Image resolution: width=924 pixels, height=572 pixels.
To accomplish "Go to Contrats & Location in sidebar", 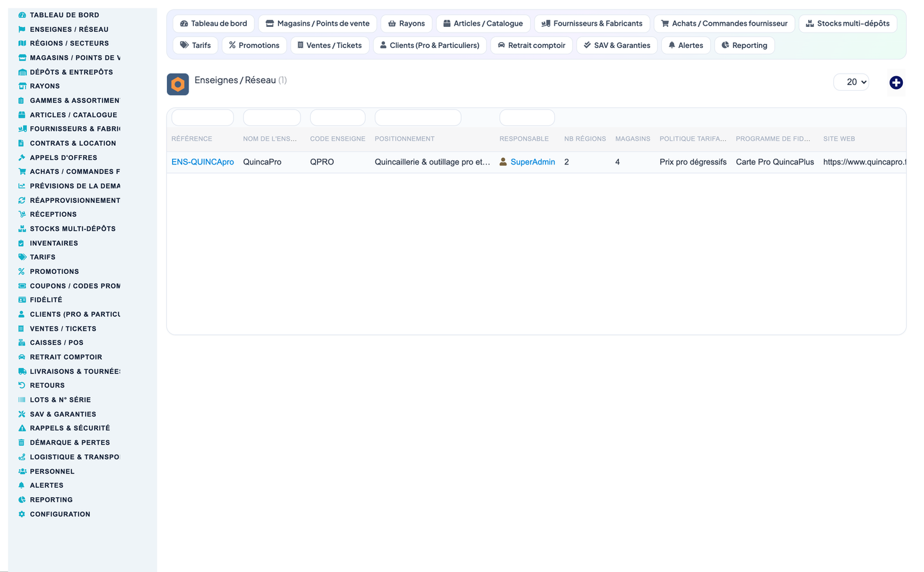I will click(x=73, y=143).
